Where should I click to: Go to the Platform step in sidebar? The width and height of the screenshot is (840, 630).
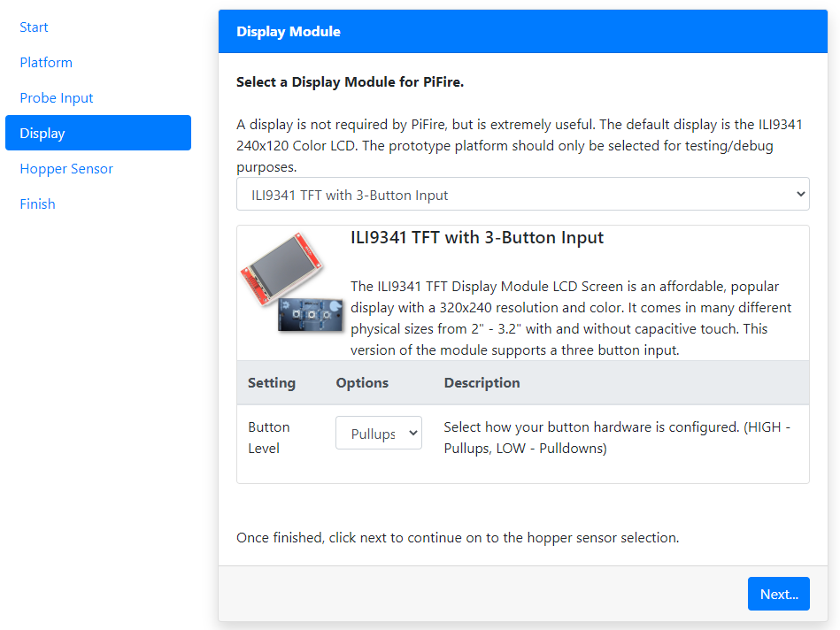tap(46, 63)
